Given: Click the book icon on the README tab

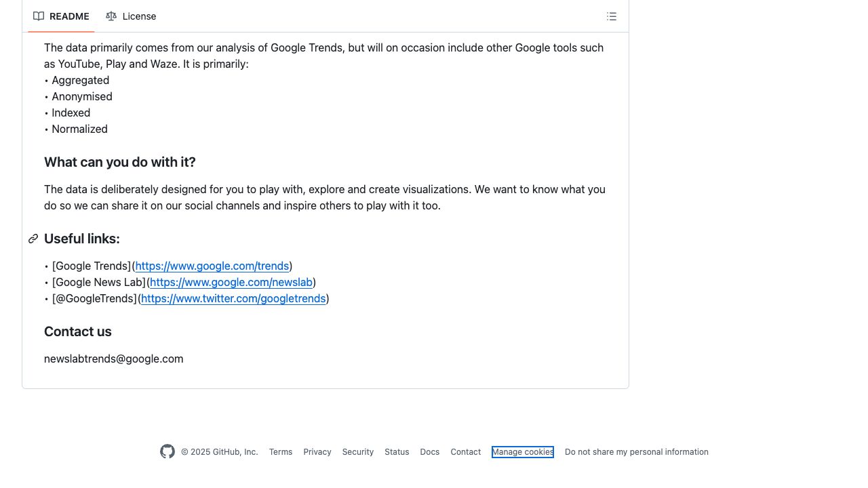Looking at the screenshot, I should pyautogui.click(x=39, y=16).
